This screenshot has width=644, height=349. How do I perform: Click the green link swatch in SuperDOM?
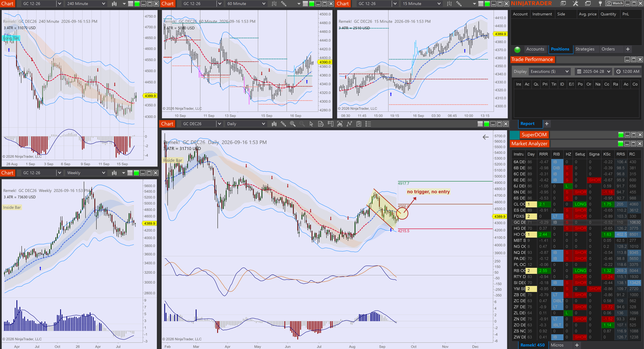point(621,135)
